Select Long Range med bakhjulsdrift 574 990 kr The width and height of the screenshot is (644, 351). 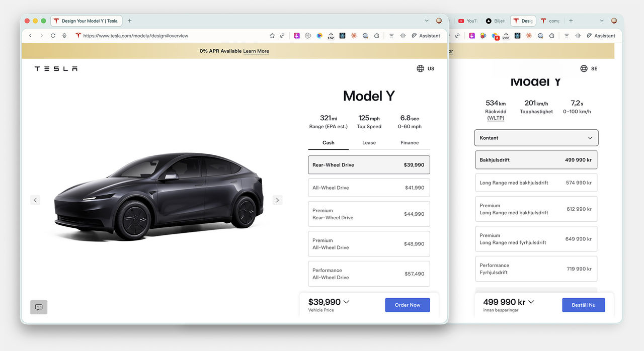[x=536, y=183]
